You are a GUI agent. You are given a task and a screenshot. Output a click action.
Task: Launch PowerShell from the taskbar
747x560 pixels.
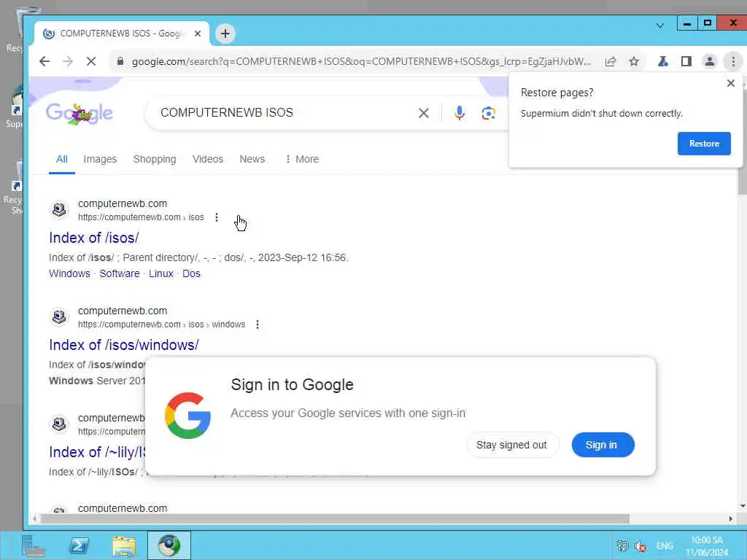coord(79,545)
